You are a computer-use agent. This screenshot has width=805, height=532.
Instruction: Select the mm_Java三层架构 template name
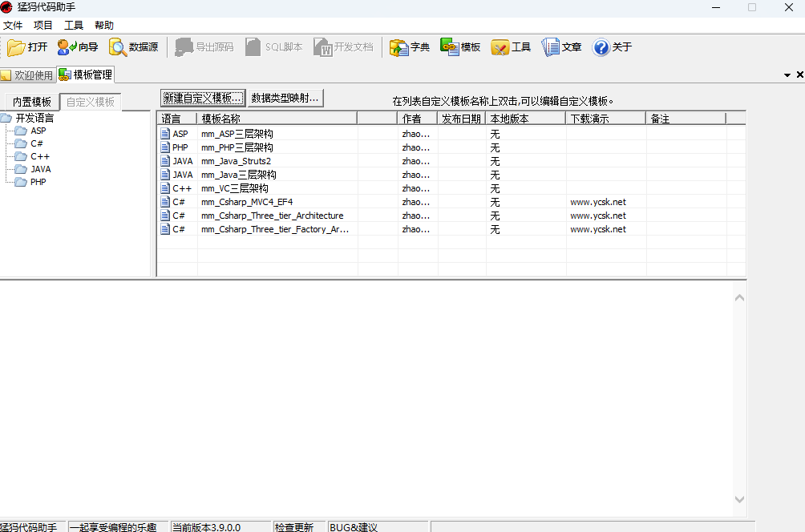(x=239, y=175)
